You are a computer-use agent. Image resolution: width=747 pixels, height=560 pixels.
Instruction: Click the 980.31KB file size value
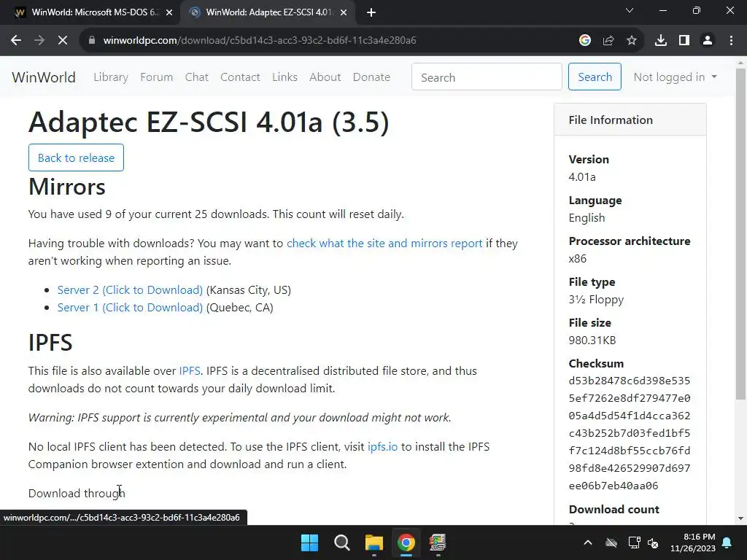coord(592,341)
